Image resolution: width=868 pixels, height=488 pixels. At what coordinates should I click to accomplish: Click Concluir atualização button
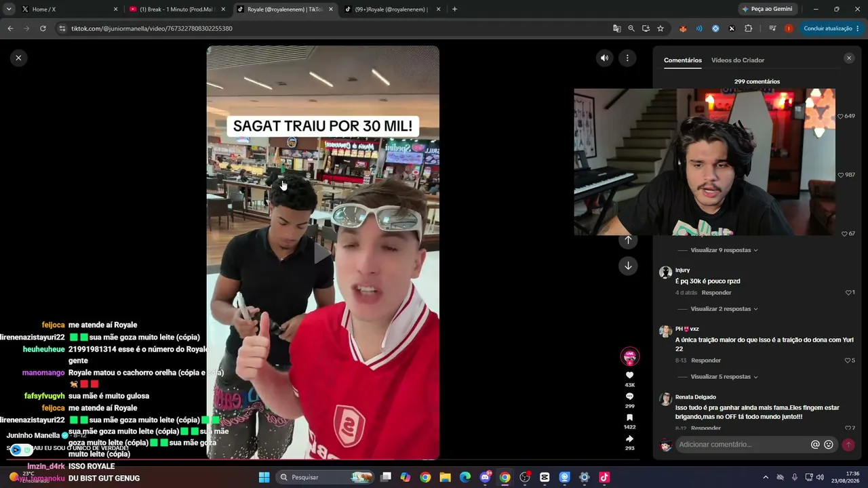(x=831, y=28)
